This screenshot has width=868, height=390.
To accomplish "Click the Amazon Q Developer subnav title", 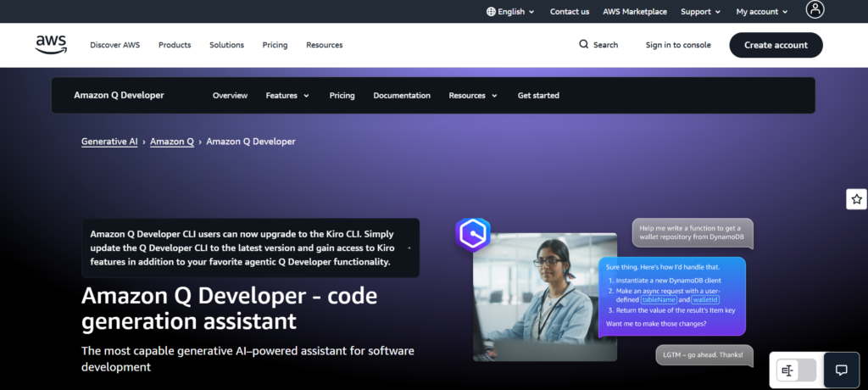I will pos(119,95).
